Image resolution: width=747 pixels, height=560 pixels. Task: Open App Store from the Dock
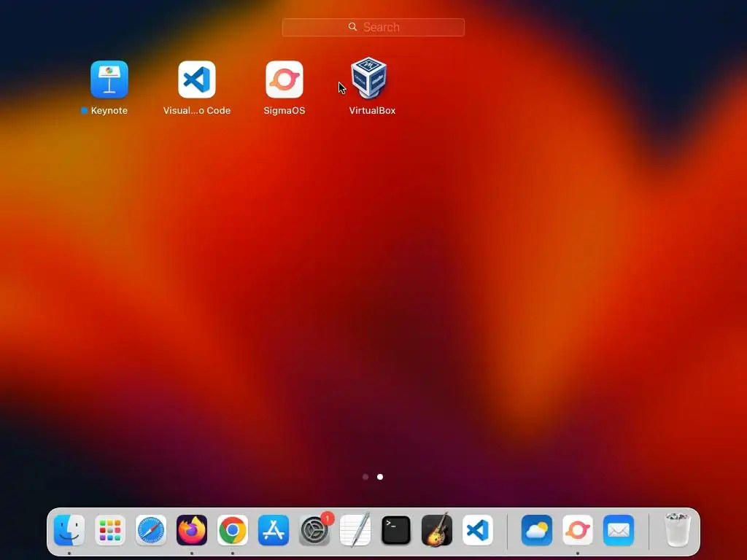[274, 530]
